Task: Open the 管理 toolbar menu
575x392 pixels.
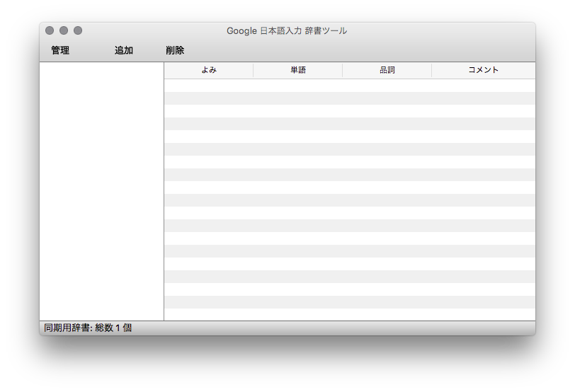Action: pos(60,50)
